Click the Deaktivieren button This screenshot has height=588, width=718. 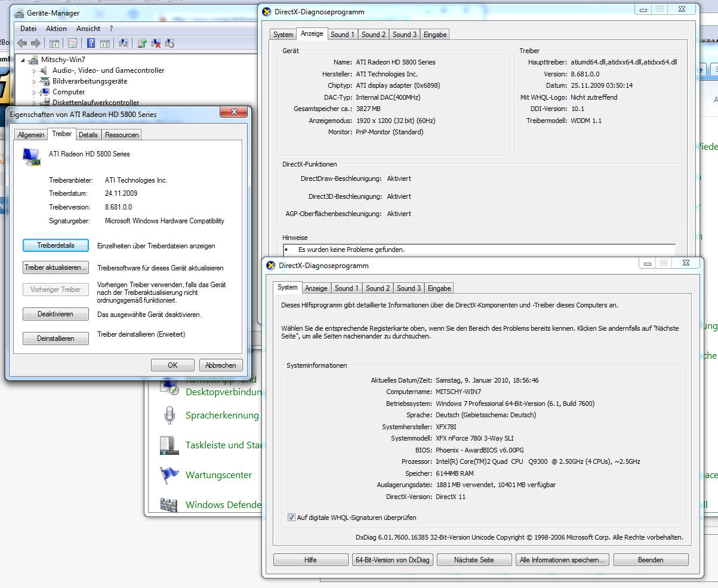pyautogui.click(x=56, y=314)
